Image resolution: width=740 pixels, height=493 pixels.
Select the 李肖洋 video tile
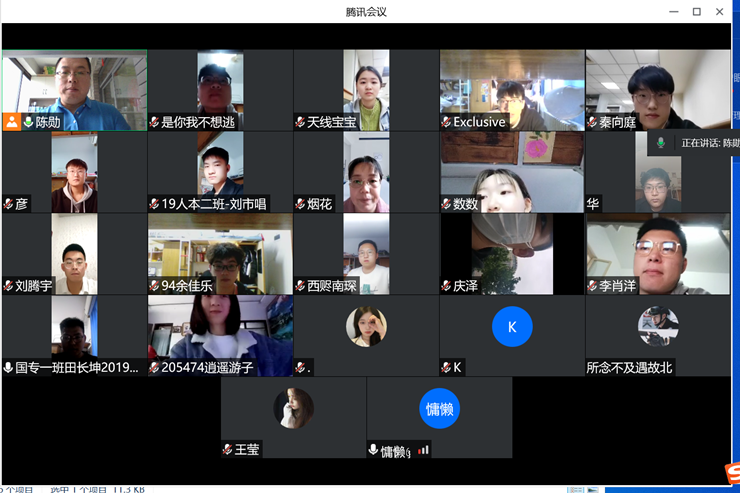(x=658, y=253)
